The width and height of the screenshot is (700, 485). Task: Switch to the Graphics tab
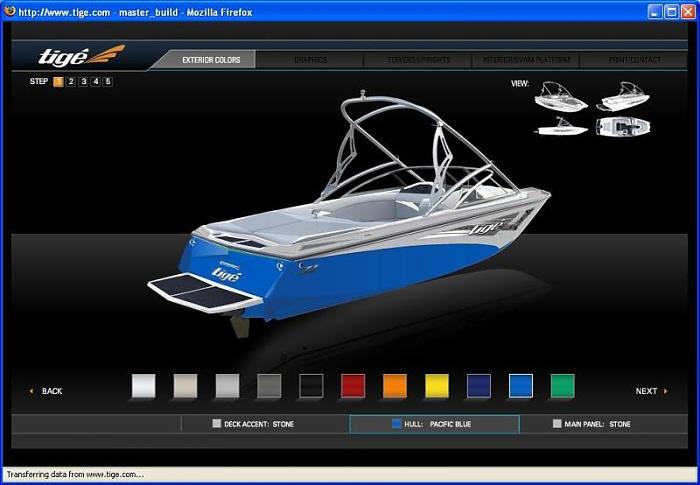pyautogui.click(x=310, y=60)
